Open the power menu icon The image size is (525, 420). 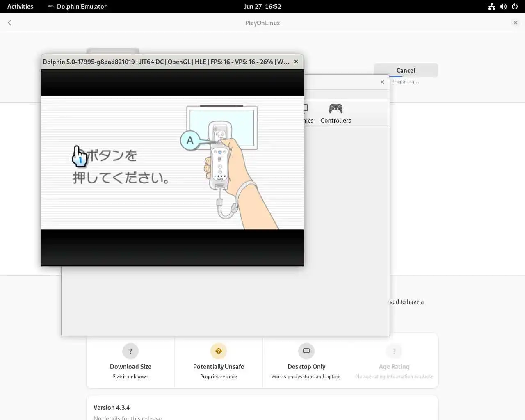[x=515, y=6]
